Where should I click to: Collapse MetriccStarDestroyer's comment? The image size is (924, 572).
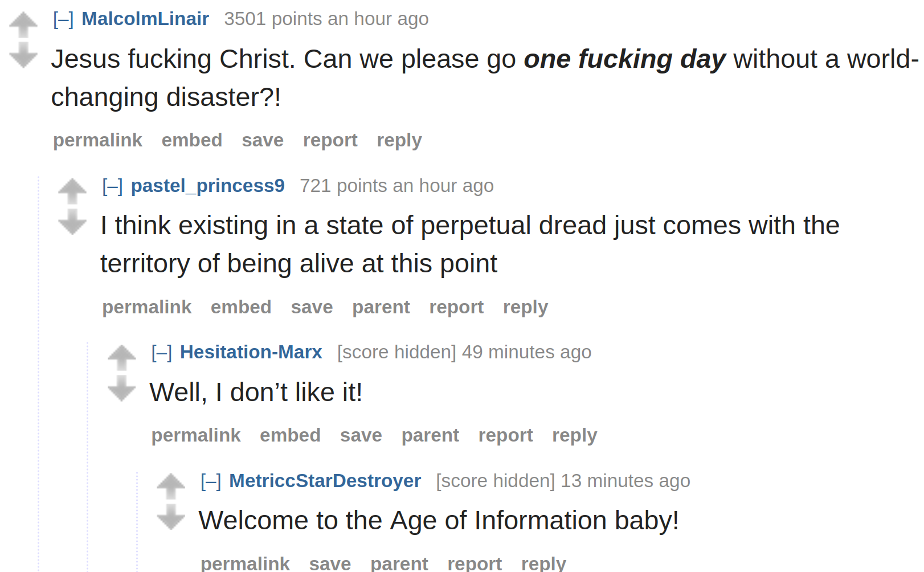211,481
